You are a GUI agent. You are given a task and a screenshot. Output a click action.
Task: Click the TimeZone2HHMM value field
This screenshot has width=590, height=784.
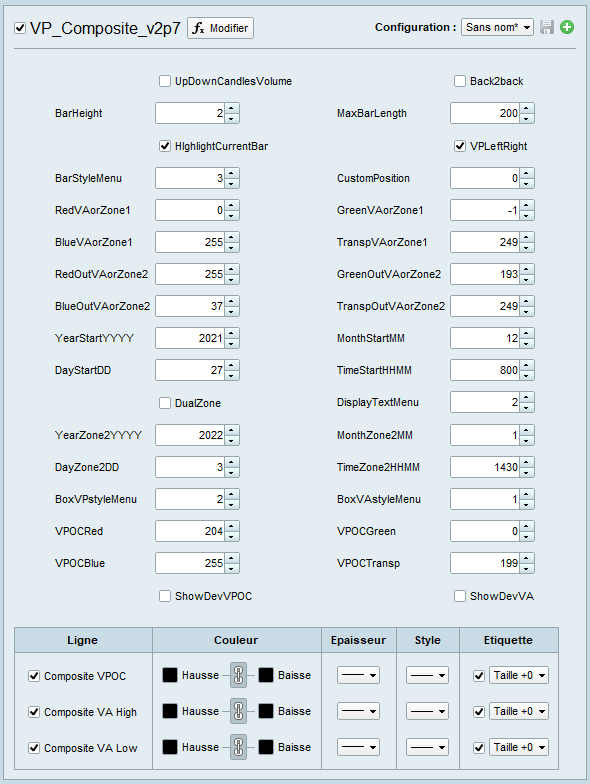486,467
